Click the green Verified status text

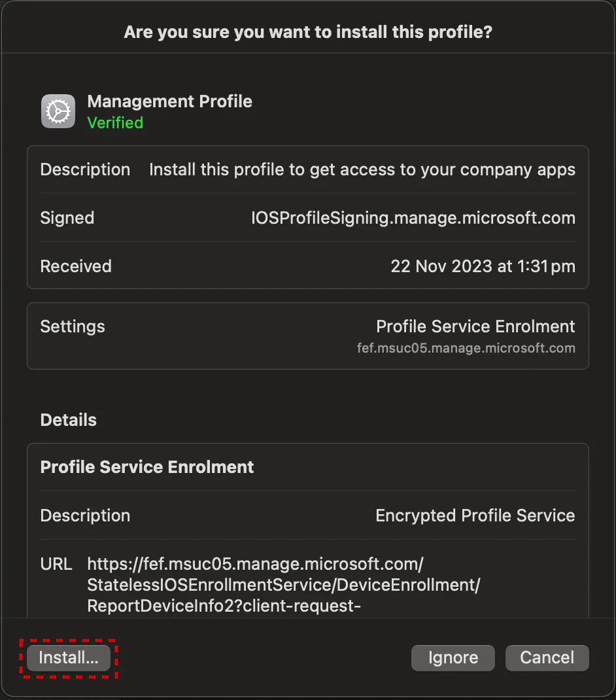[x=115, y=123]
